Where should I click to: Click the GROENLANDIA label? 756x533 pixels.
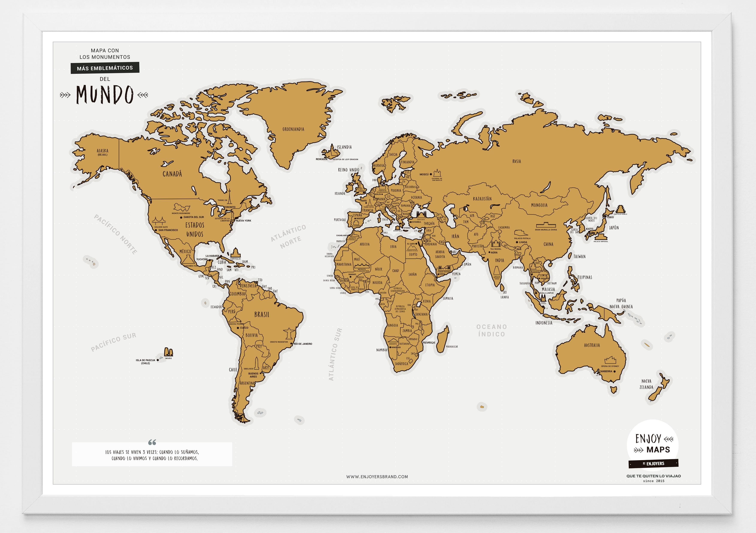pos(293,129)
